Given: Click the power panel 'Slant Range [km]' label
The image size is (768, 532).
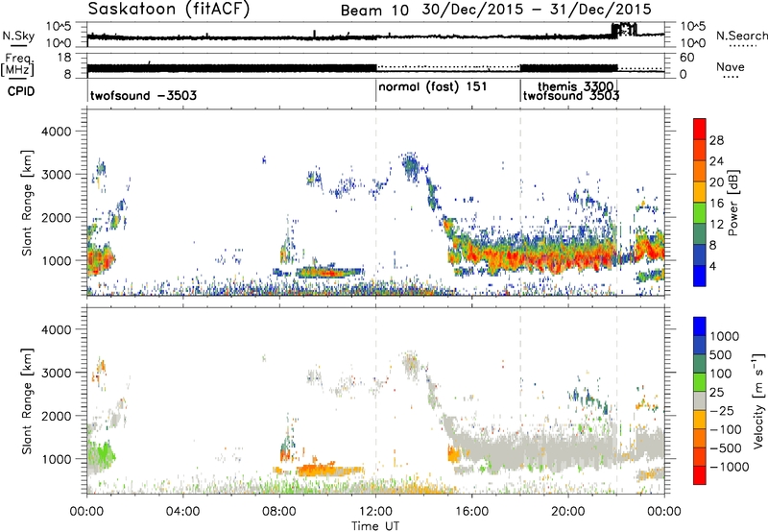Looking at the screenshot, I should coord(27,203).
